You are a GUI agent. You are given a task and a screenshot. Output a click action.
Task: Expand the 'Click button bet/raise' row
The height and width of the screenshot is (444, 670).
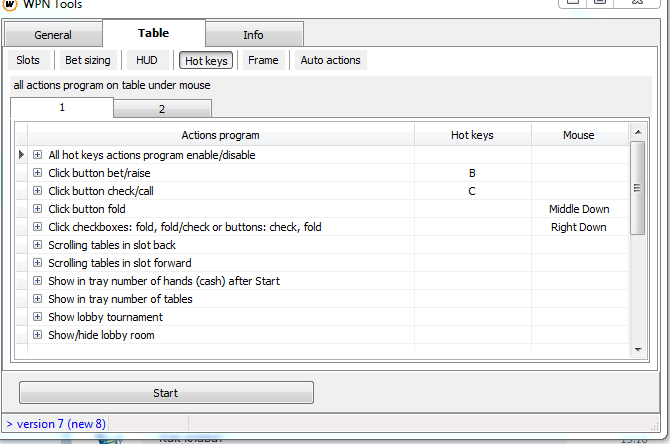(38, 173)
